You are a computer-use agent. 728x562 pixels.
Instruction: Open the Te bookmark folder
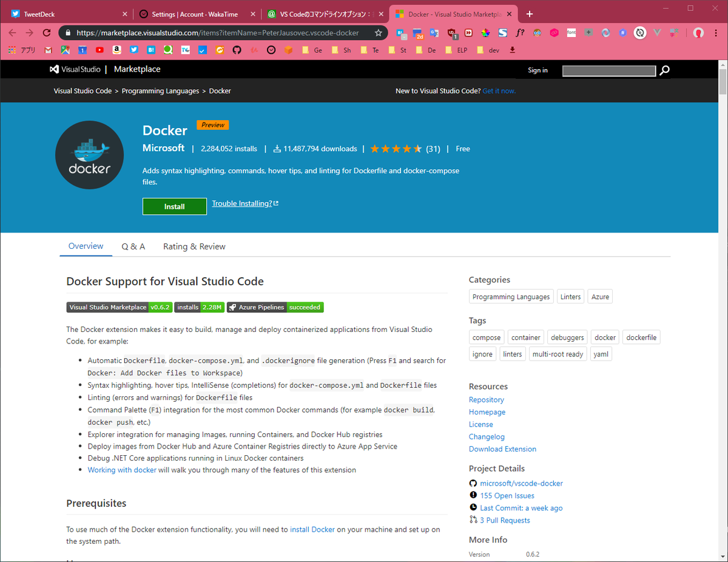[369, 50]
